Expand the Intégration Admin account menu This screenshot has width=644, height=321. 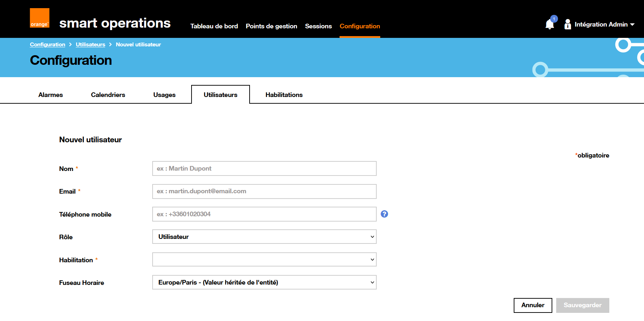(604, 24)
